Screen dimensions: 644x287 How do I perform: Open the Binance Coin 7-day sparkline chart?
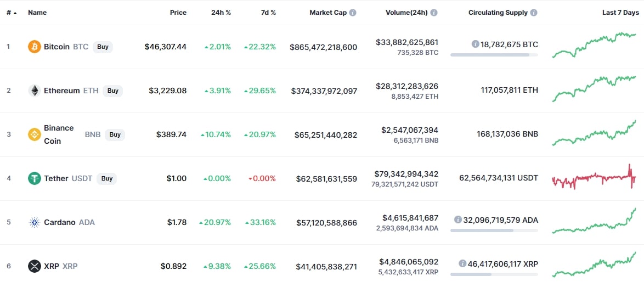tap(594, 133)
